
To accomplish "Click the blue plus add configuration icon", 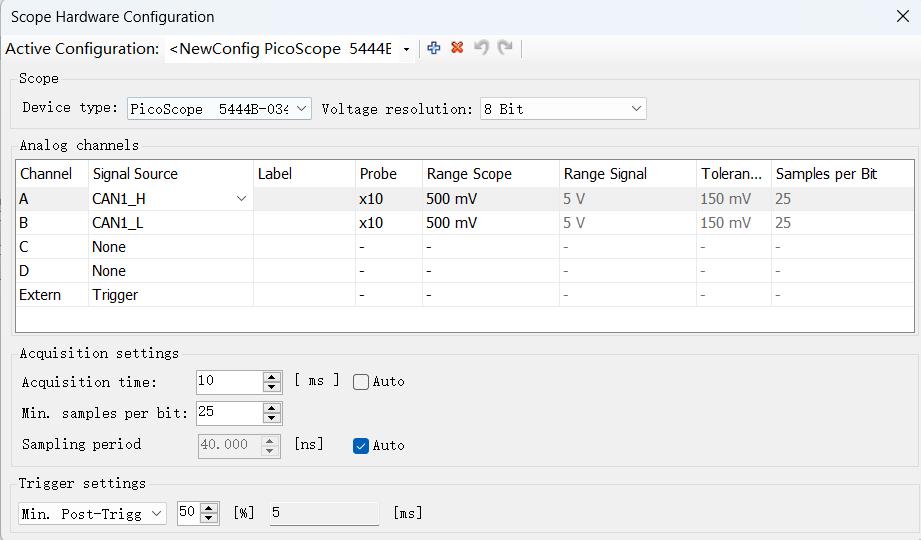I will [433, 48].
